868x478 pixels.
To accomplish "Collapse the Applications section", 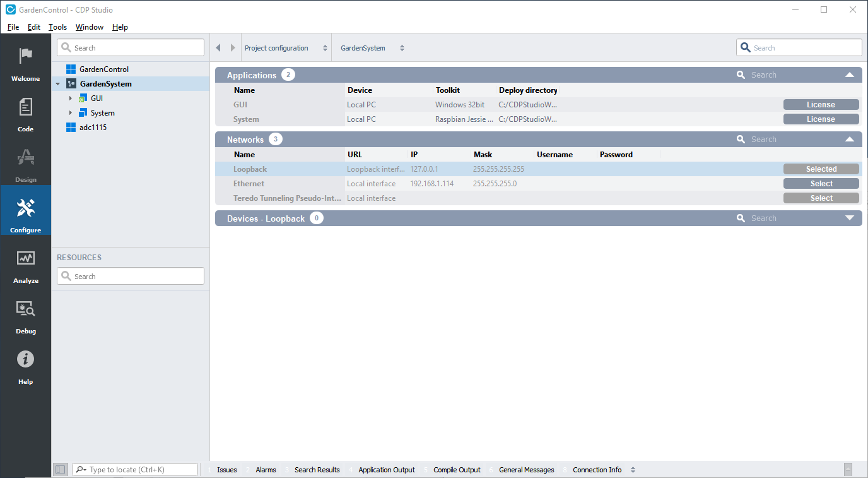I will coord(850,75).
